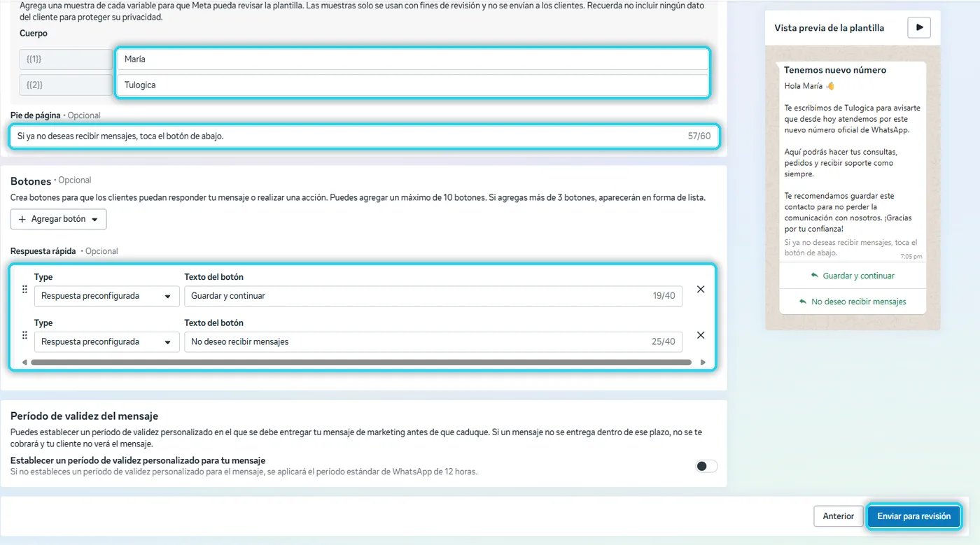Viewport: 980px width, 545px height.
Task: Click the "Respuesta rápida" label
Action: pos(43,251)
